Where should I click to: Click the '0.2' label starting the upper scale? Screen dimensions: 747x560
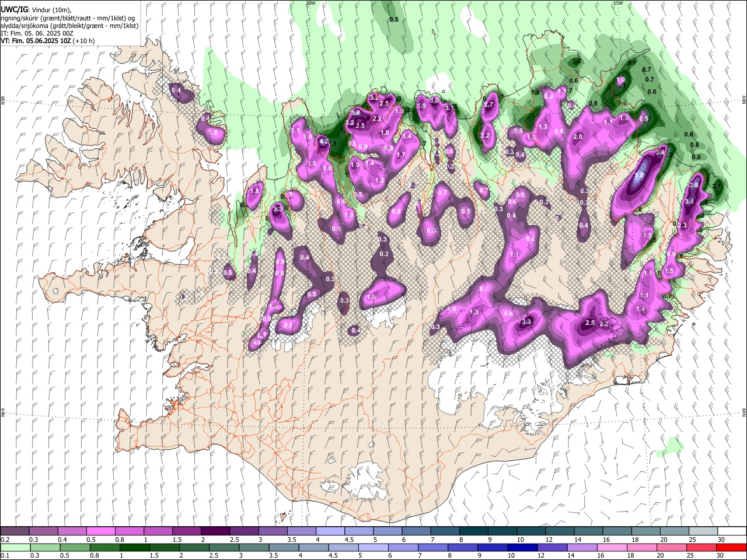tap(5, 540)
